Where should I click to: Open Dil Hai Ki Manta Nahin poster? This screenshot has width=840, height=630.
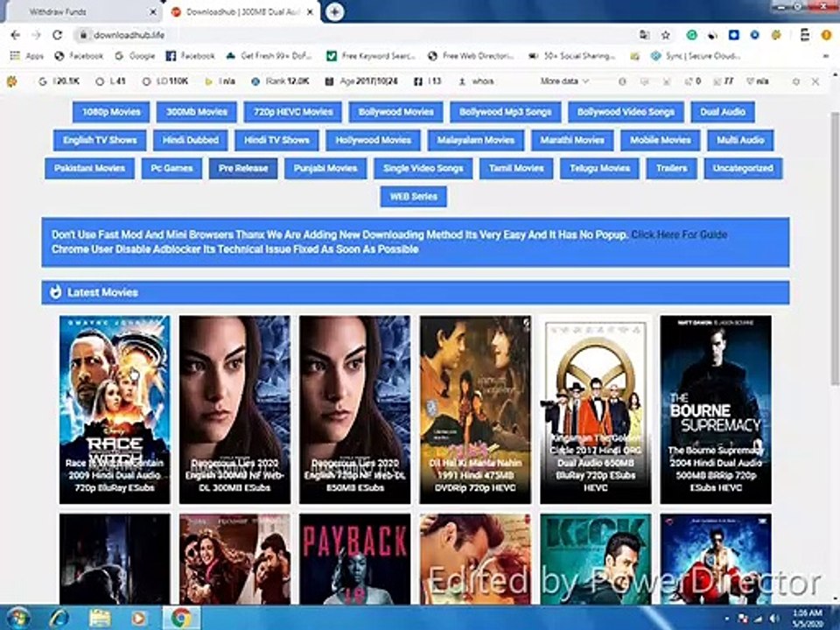pos(475,409)
